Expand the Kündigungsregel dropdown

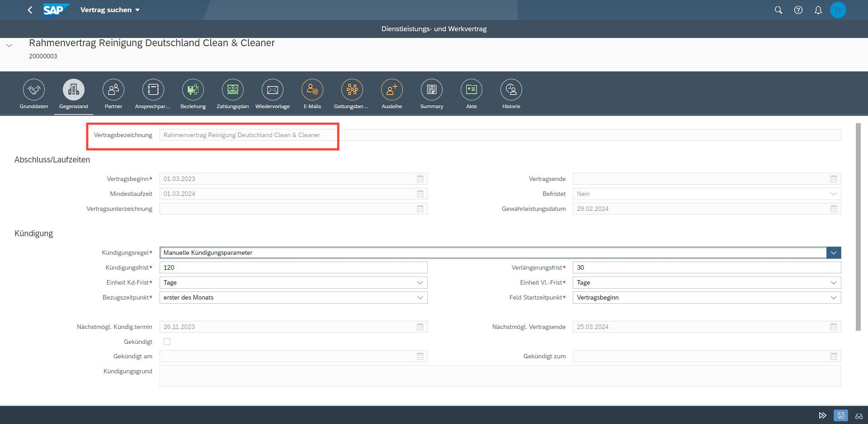(834, 252)
